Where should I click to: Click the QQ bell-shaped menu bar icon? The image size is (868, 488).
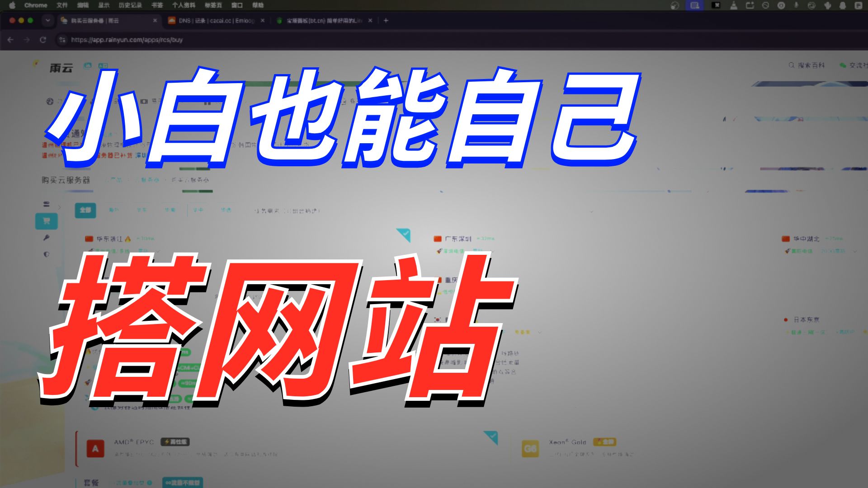[843, 5]
